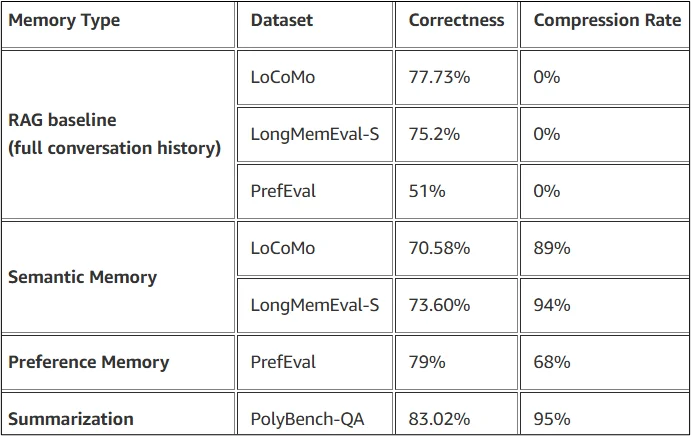Click the PolyBench-QA dataset cell

307,419
